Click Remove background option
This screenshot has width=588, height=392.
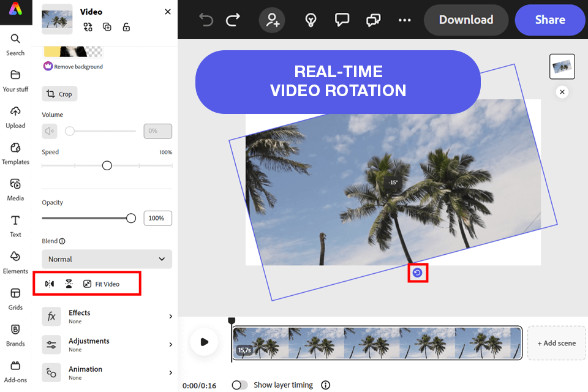[73, 66]
